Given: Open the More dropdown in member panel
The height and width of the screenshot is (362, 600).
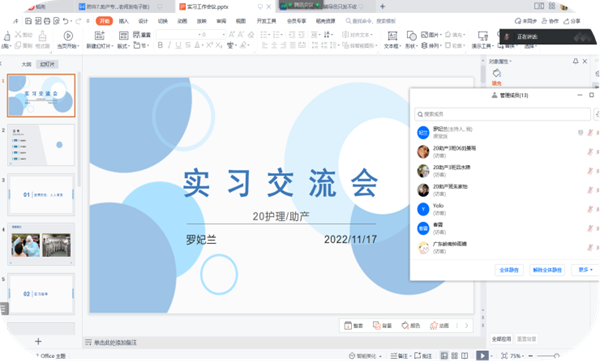Looking at the screenshot, I should coord(585,270).
